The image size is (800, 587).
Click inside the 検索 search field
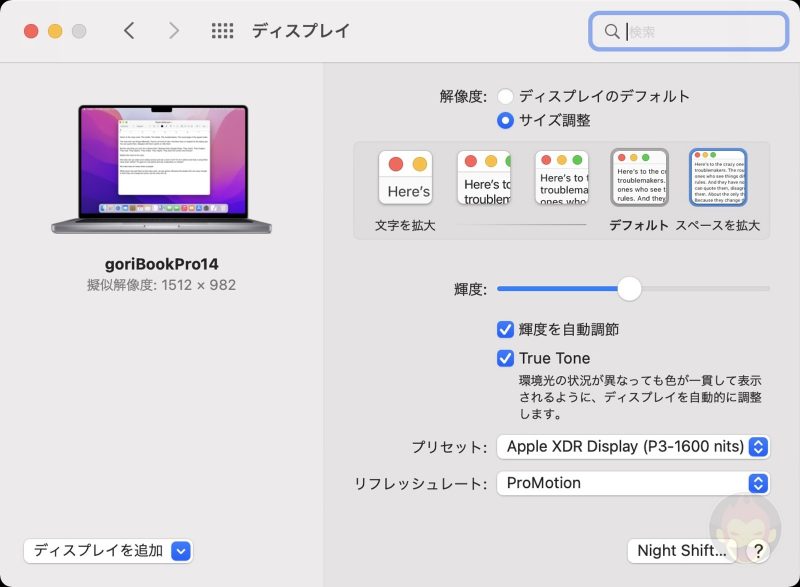pyautogui.click(x=690, y=31)
